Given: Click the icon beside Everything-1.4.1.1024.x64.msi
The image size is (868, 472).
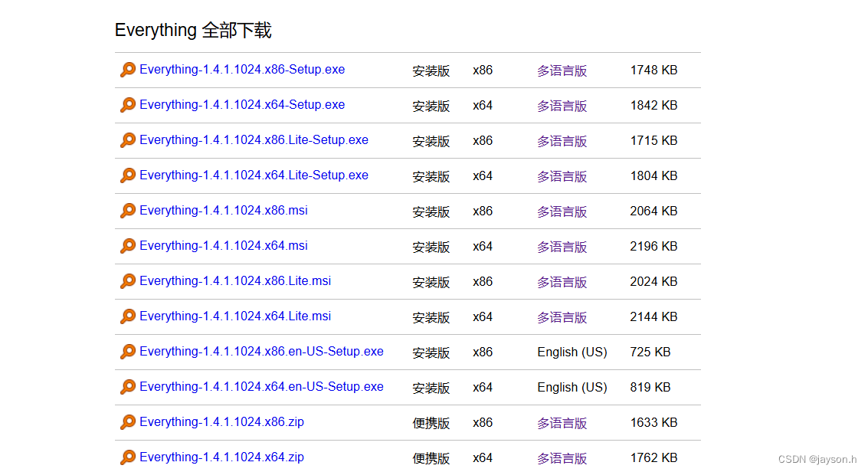Looking at the screenshot, I should 128,246.
